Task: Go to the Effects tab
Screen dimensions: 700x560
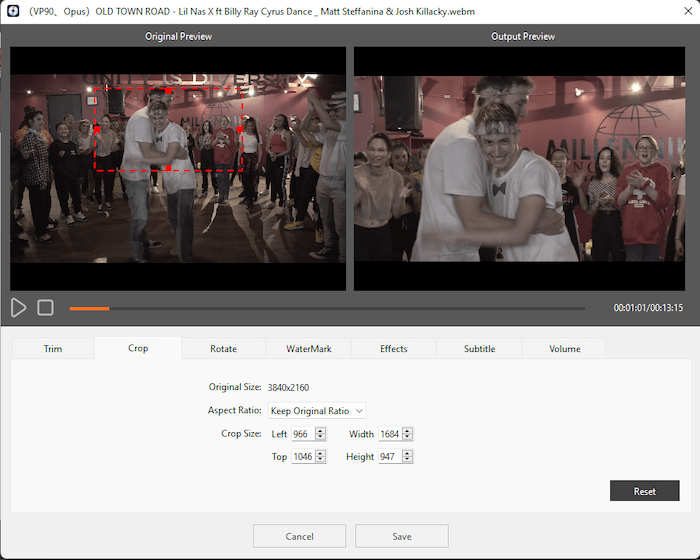Action: pyautogui.click(x=393, y=349)
